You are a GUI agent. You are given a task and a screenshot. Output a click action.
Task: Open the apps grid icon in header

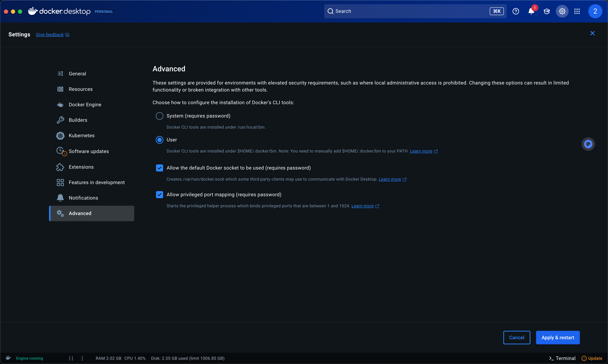(577, 11)
